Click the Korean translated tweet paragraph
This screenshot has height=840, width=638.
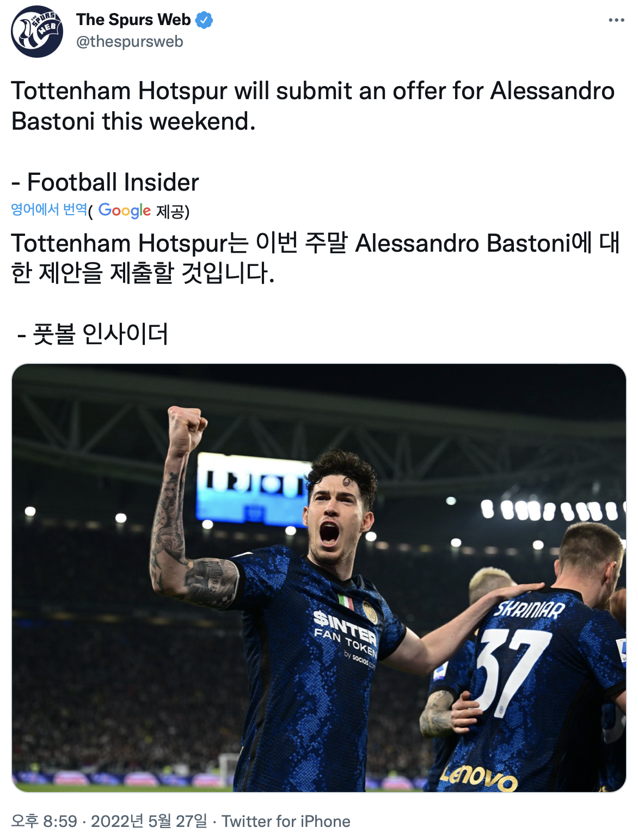tap(316, 258)
